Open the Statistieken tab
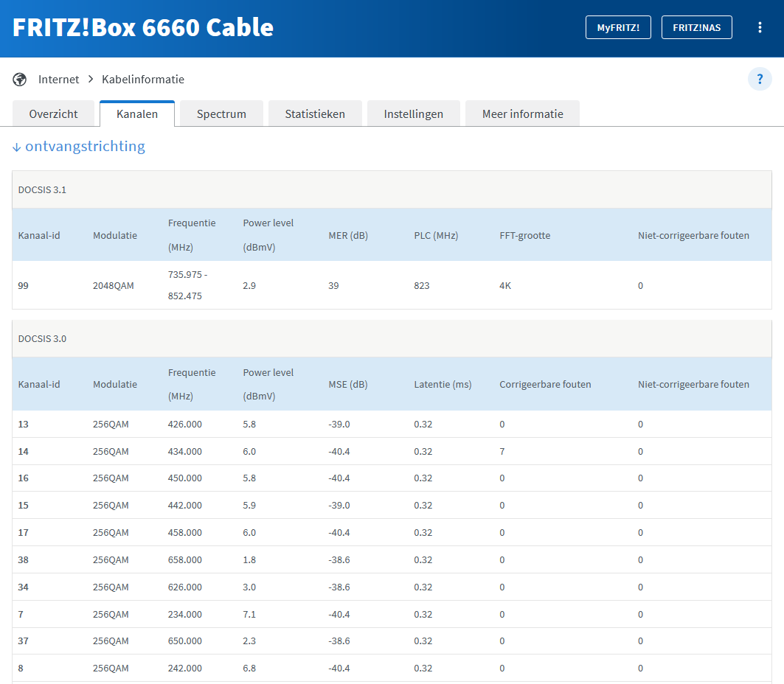 pyautogui.click(x=315, y=114)
